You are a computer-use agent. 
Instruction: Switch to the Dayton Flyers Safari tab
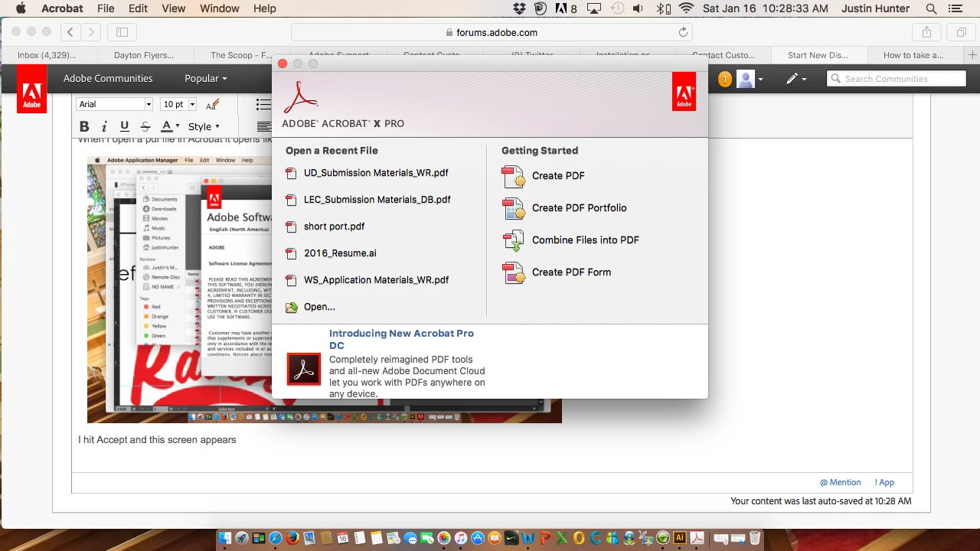point(144,55)
